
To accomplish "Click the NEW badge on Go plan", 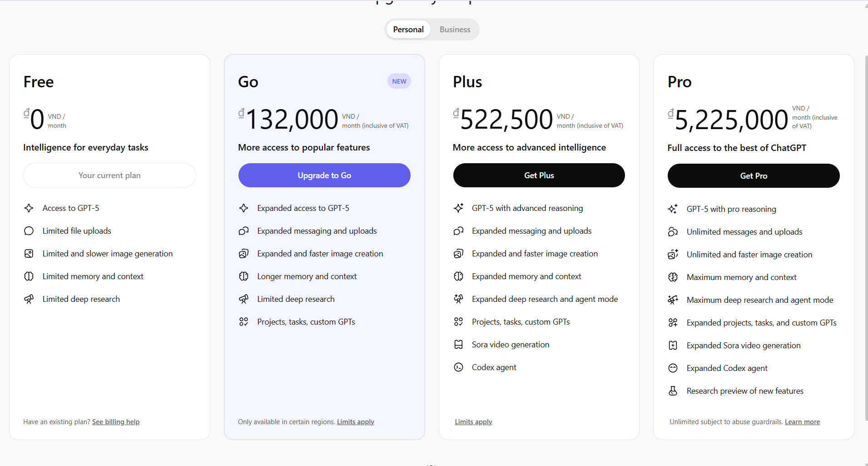I will pos(399,81).
